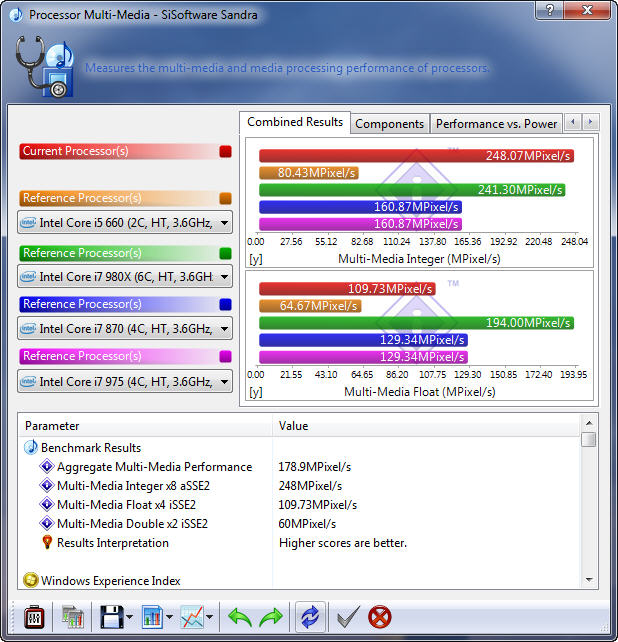Click the 194.00MPixel/s green float bar
The image size is (618, 642).
point(416,323)
